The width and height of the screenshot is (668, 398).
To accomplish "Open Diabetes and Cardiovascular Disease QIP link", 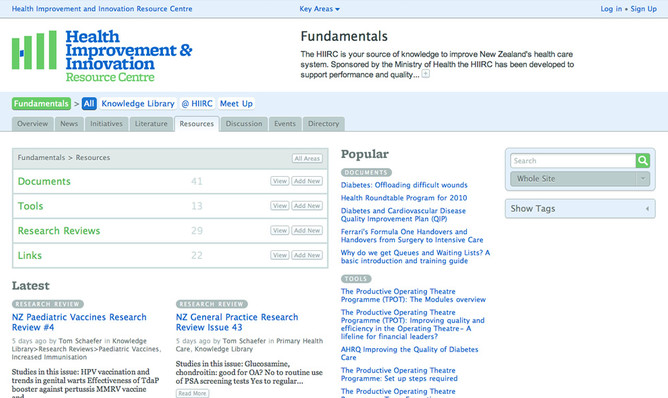I will 403,215.
